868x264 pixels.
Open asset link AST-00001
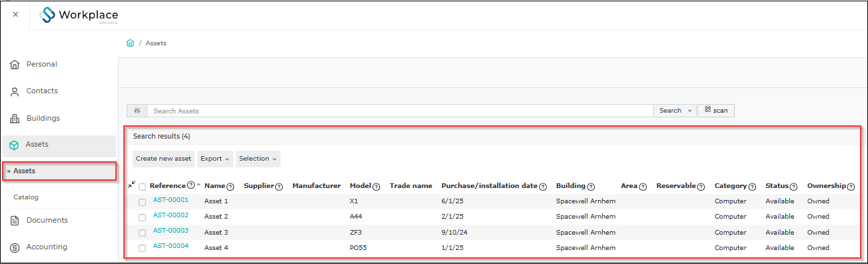tap(171, 200)
